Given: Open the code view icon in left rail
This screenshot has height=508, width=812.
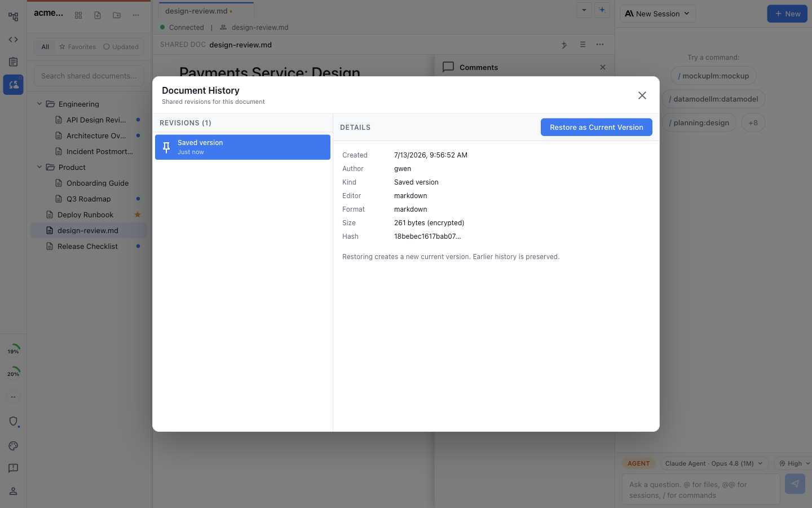Looking at the screenshot, I should (13, 40).
